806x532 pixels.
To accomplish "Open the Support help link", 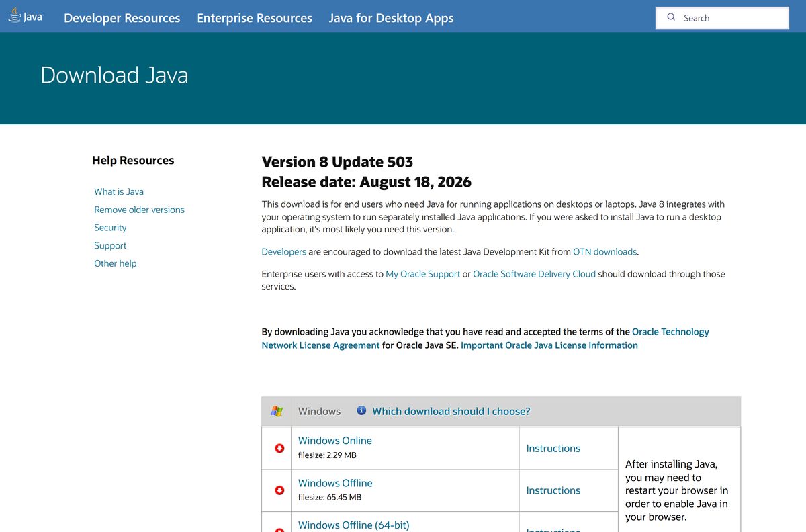I will point(110,246).
